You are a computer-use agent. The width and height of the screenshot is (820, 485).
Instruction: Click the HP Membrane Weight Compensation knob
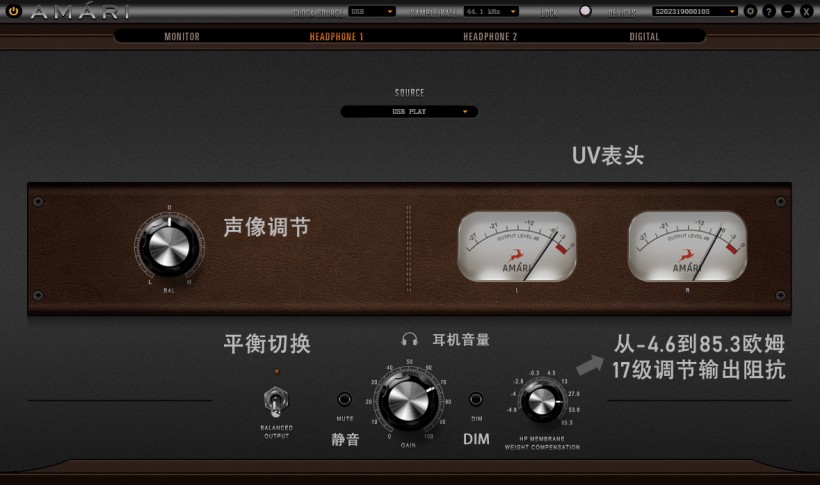click(541, 401)
